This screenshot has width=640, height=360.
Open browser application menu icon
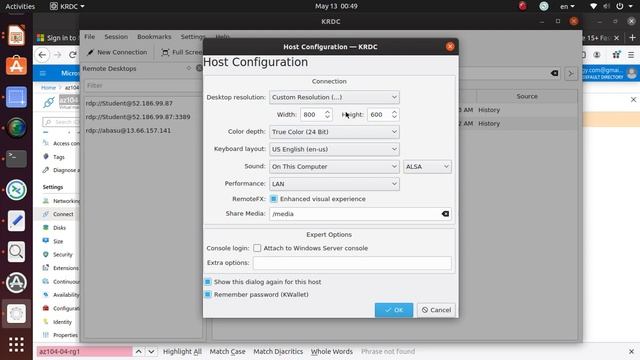631,55
